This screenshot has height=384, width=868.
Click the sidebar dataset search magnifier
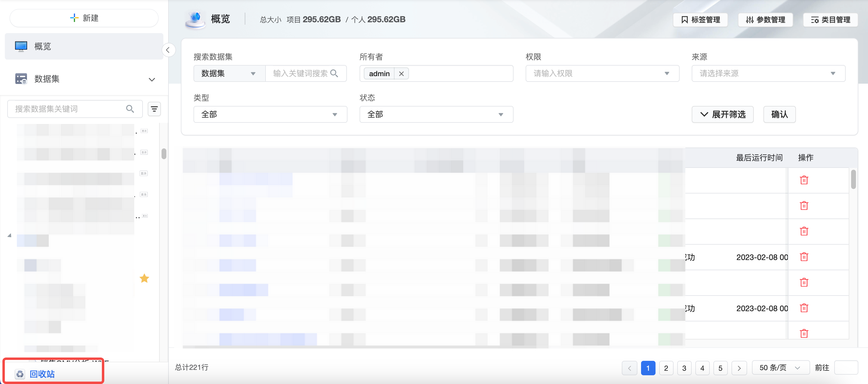(x=130, y=109)
